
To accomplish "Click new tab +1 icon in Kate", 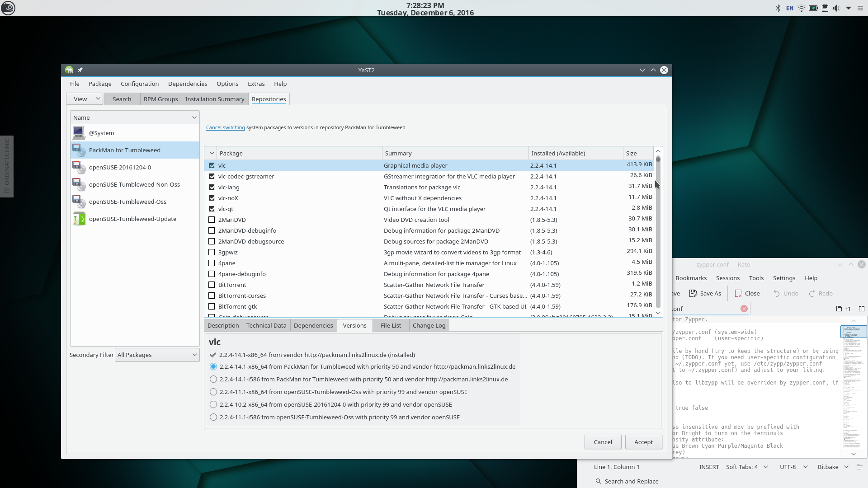I will pos(843,309).
